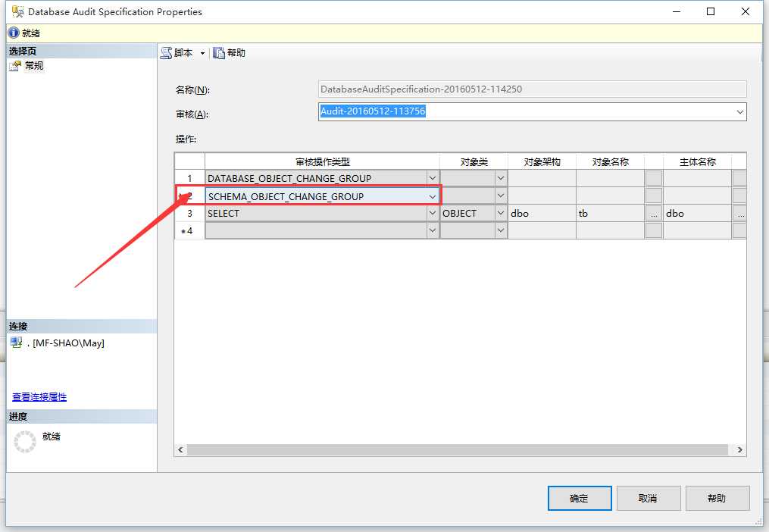Select row header 3
This screenshot has height=532, width=769.
coord(190,213)
